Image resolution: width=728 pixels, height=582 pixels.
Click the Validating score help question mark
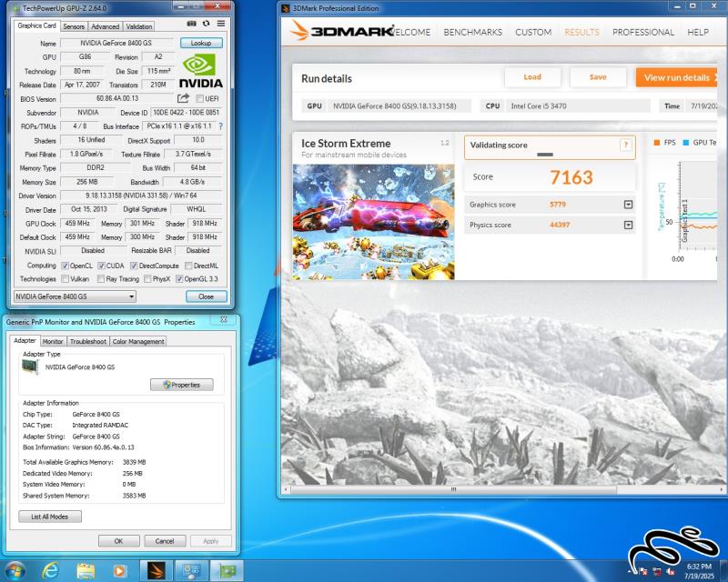coord(626,145)
